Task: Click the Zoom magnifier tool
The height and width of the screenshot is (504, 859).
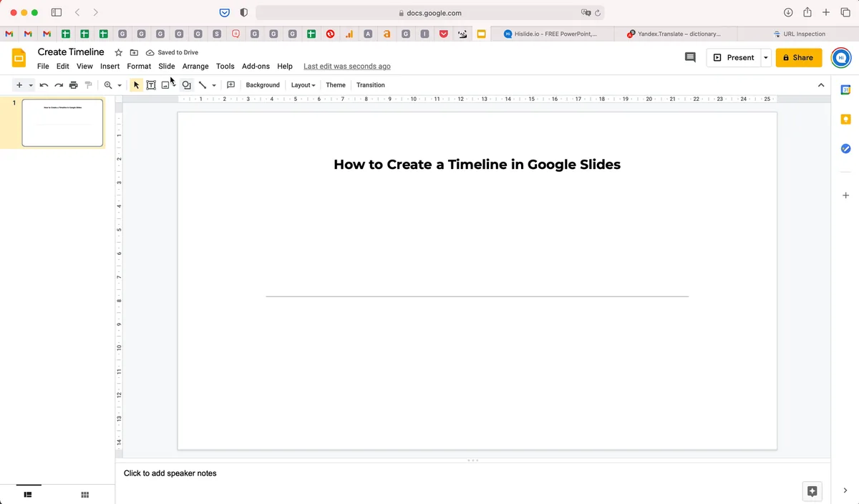Action: coord(108,85)
